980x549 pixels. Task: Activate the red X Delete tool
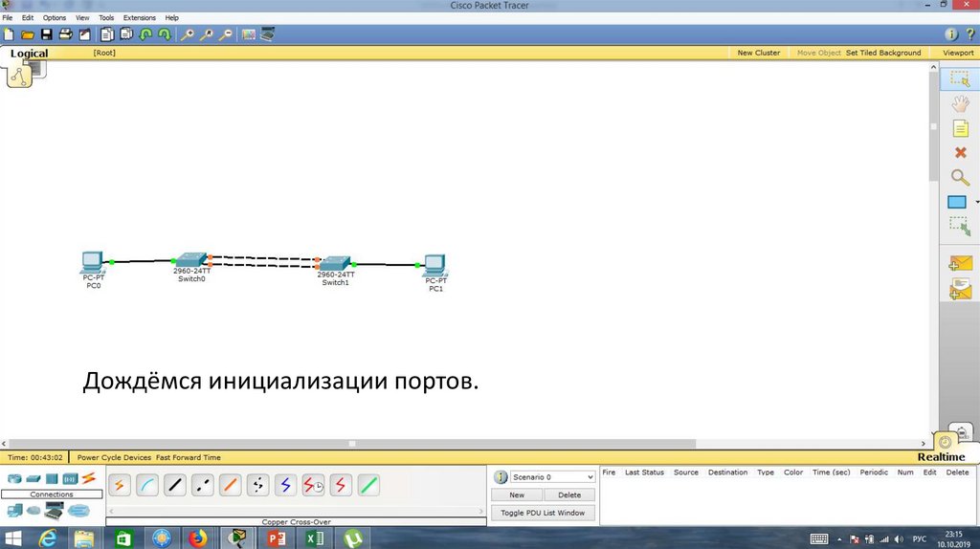click(x=960, y=152)
